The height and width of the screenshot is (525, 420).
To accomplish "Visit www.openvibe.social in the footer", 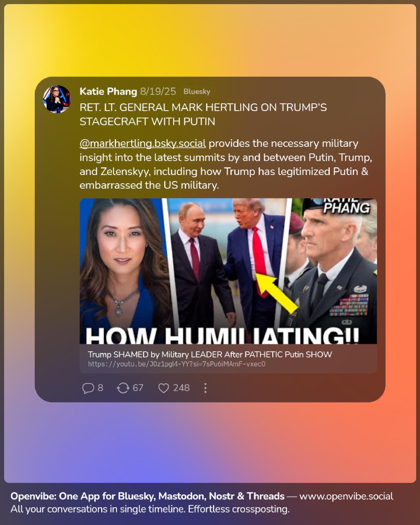I will [x=346, y=496].
